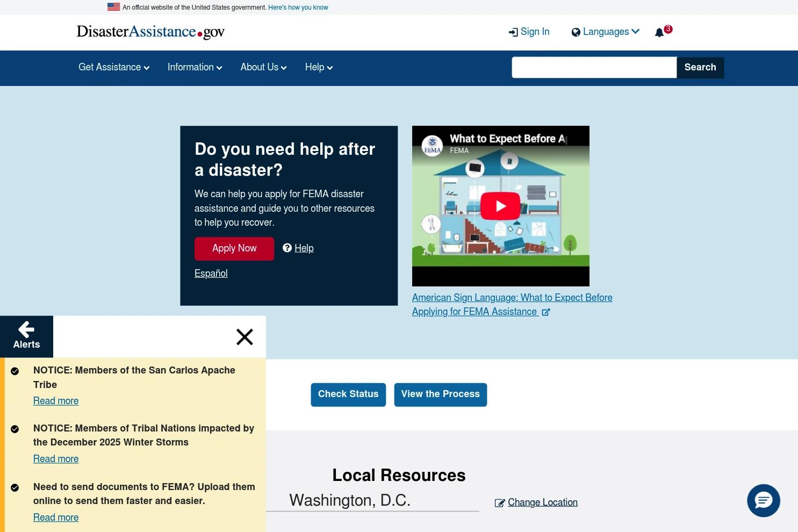Read more about Tribal Nations Winter Storms
Image resolution: width=798 pixels, height=532 pixels.
[56, 459]
